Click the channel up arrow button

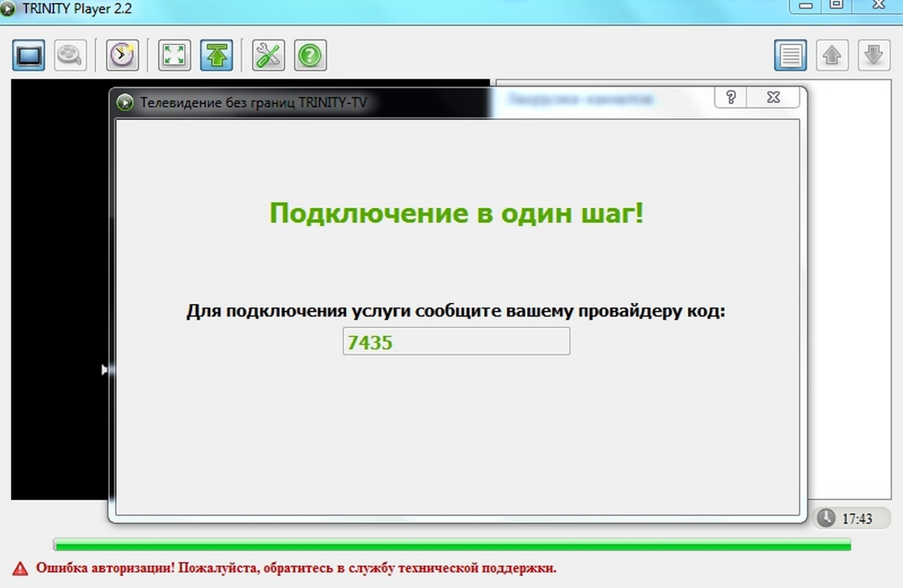tap(832, 55)
